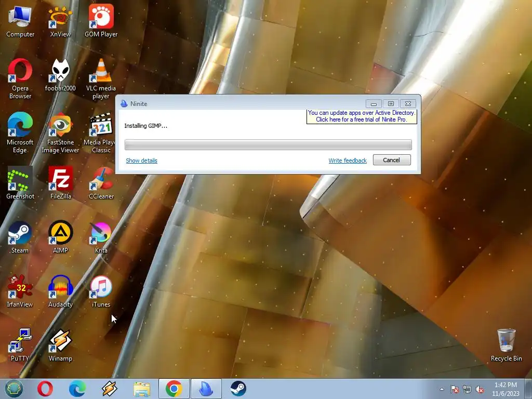
Task: Click the 'Installing GIMP...' status text
Action: (x=145, y=126)
